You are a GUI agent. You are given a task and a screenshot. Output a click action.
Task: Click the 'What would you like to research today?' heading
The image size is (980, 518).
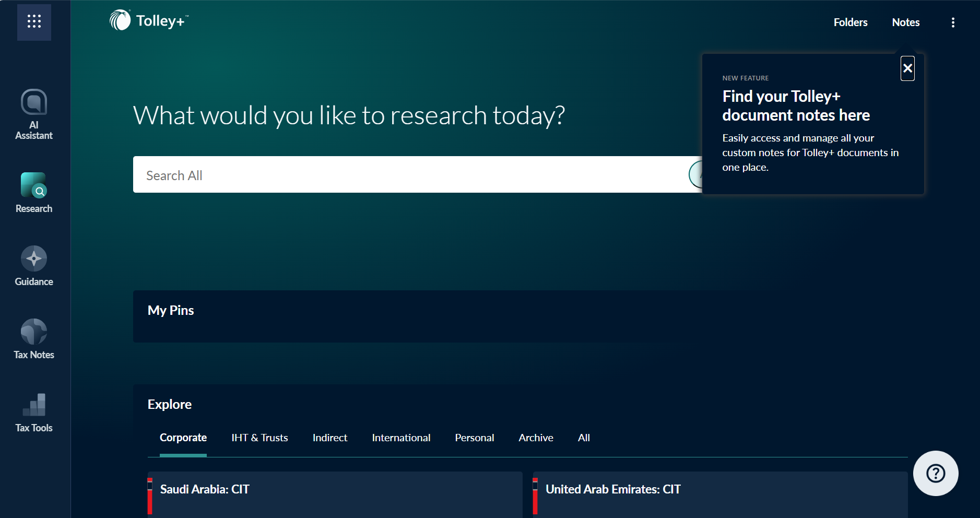pyautogui.click(x=349, y=115)
